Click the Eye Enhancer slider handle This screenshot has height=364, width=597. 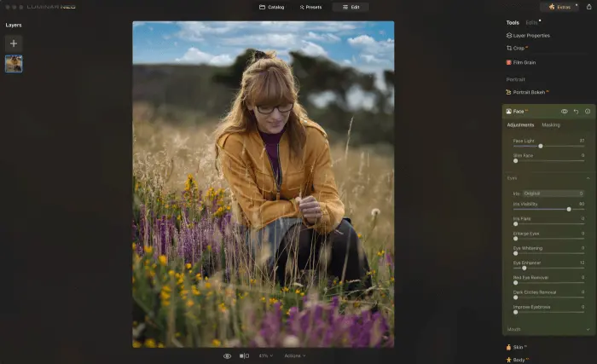click(525, 268)
